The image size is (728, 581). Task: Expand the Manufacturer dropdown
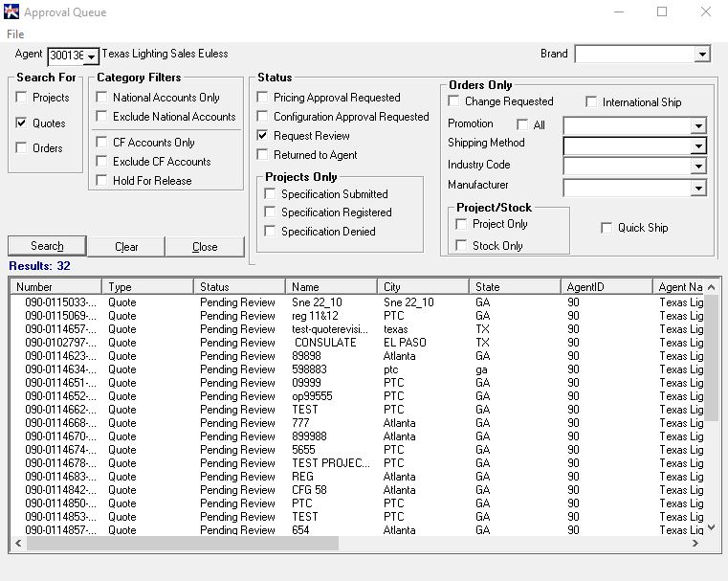[698, 189]
